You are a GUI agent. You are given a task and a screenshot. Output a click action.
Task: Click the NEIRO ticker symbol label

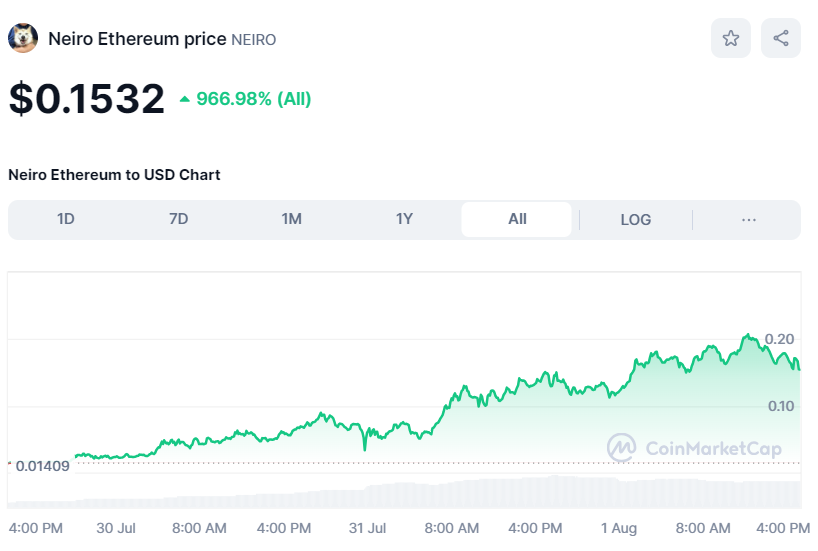254,40
